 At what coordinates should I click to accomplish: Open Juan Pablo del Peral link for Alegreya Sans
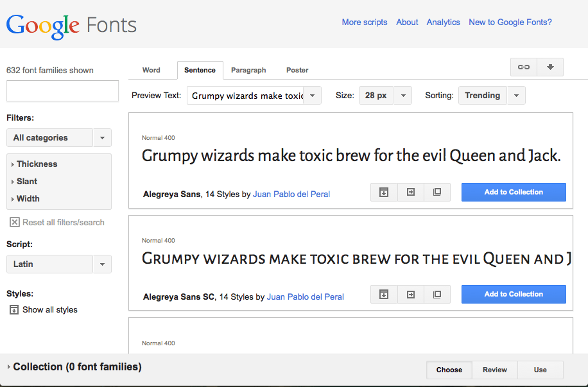coord(291,194)
